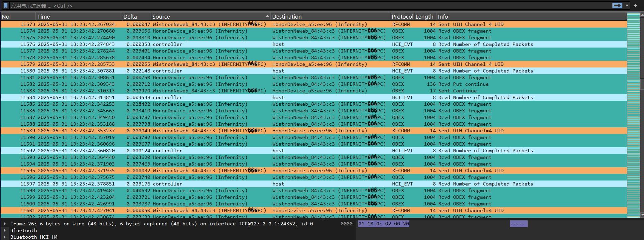
Task: Open the recent display filters dropdown
Action: click(x=627, y=6)
